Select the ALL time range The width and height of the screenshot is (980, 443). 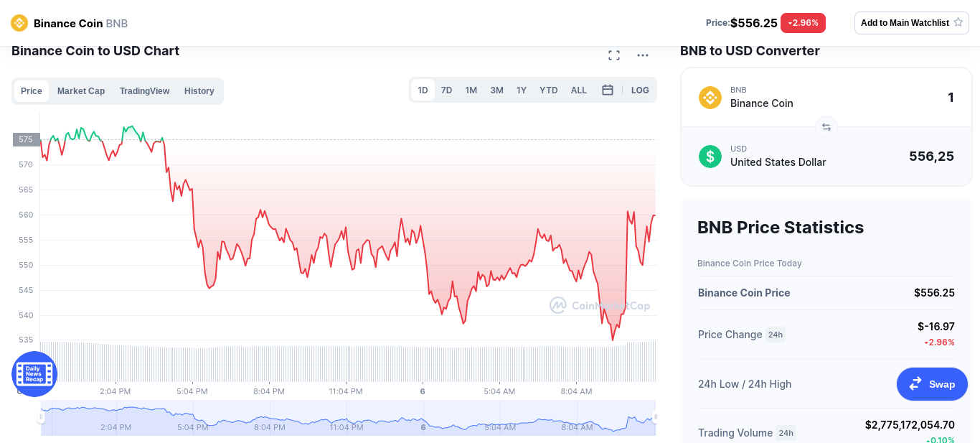point(579,90)
